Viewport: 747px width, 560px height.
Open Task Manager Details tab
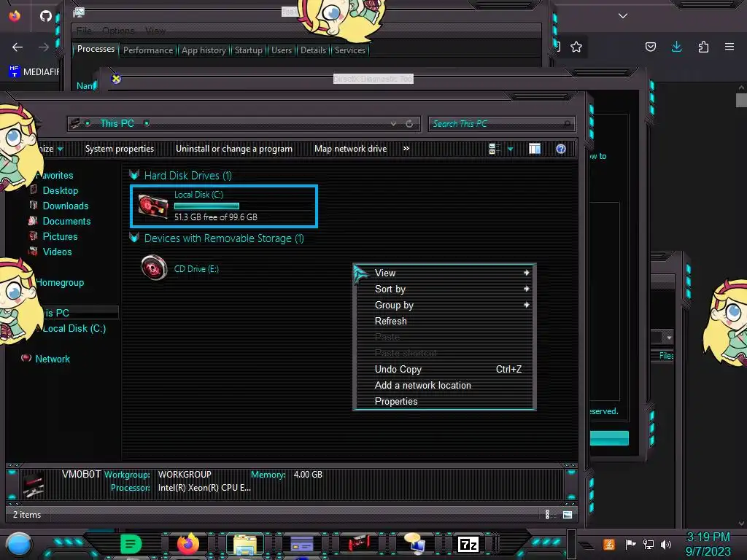(313, 50)
